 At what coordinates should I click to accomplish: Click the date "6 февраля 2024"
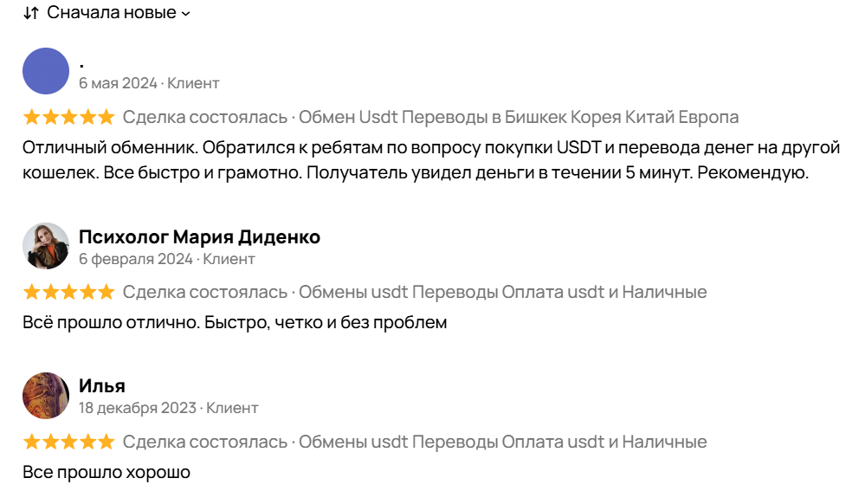(135, 259)
